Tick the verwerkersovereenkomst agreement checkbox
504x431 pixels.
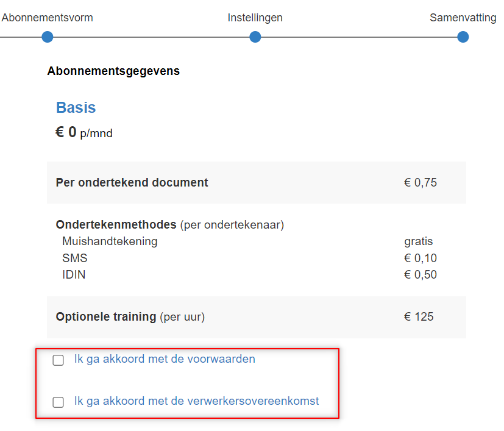[58, 402]
